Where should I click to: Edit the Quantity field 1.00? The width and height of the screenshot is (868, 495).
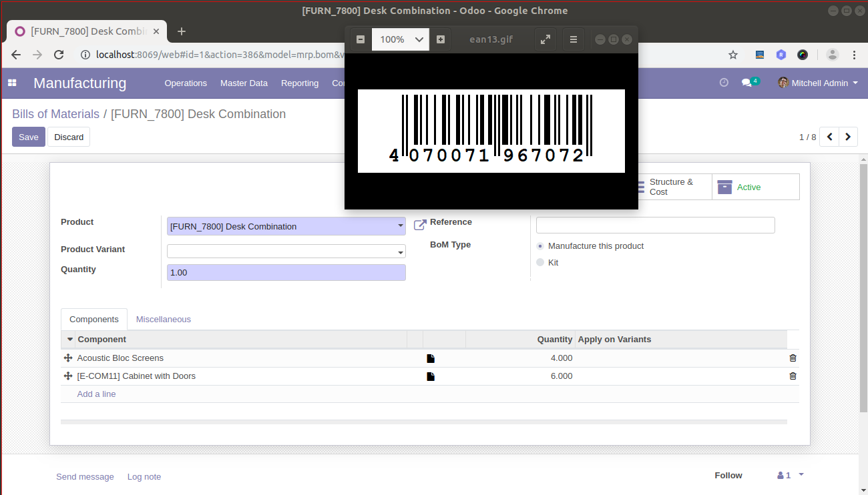[x=286, y=272]
